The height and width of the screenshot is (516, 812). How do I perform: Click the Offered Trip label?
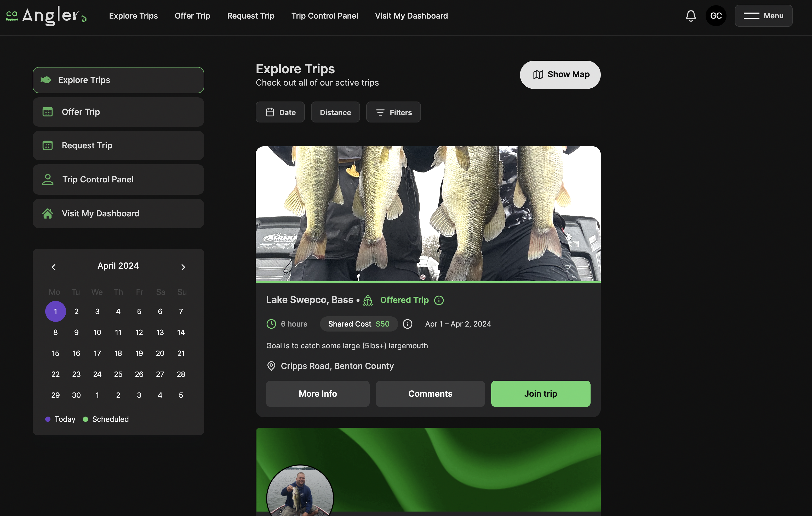[x=404, y=300]
